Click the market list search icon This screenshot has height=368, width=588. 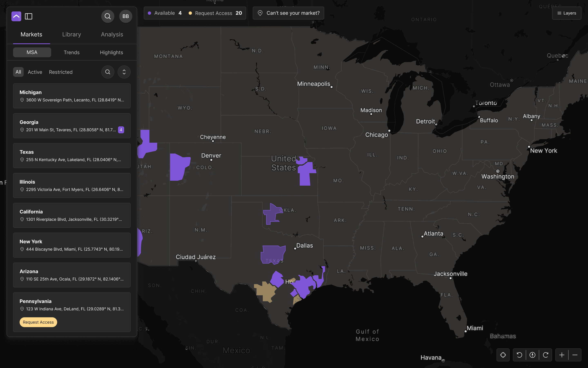click(x=108, y=72)
